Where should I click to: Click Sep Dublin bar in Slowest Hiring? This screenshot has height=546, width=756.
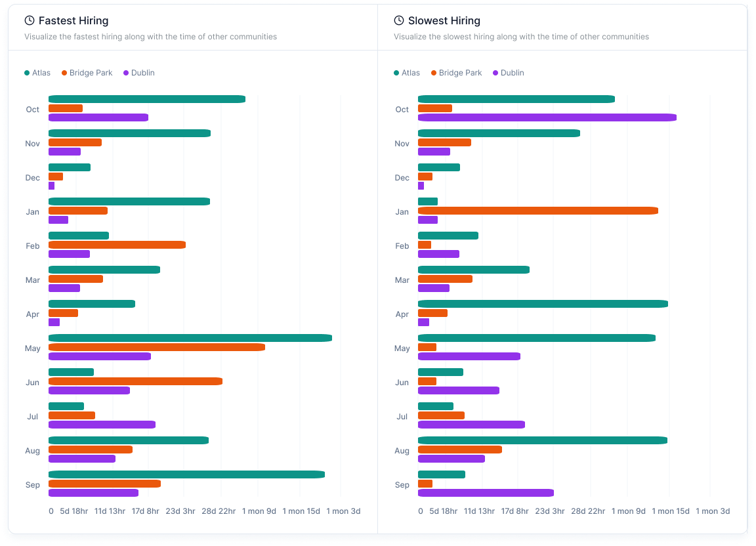pyautogui.click(x=486, y=493)
